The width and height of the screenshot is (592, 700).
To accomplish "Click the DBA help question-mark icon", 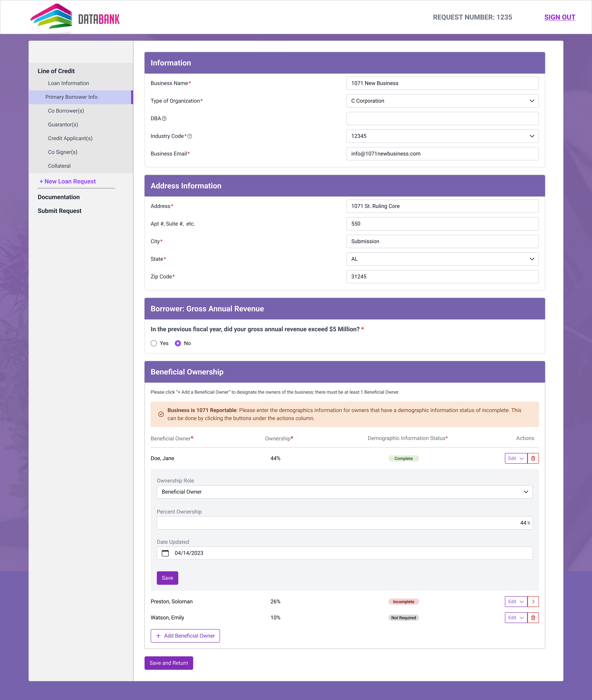I will coord(164,118).
